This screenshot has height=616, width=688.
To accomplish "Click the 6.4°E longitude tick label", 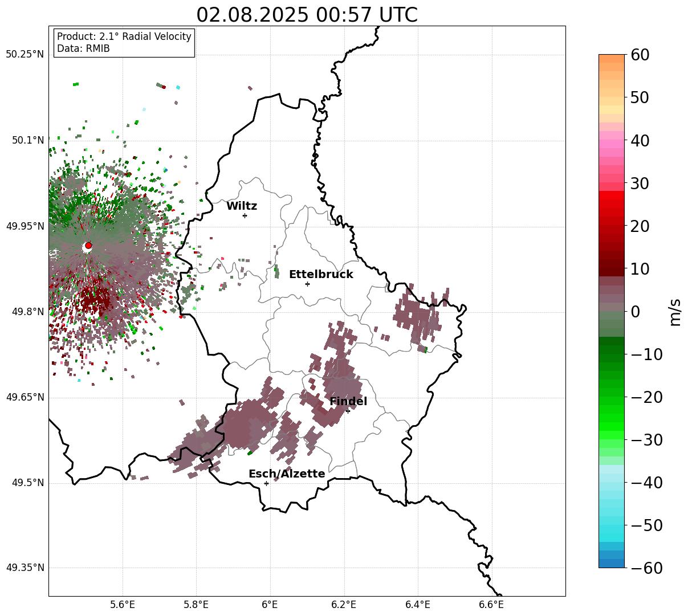I will (418, 604).
